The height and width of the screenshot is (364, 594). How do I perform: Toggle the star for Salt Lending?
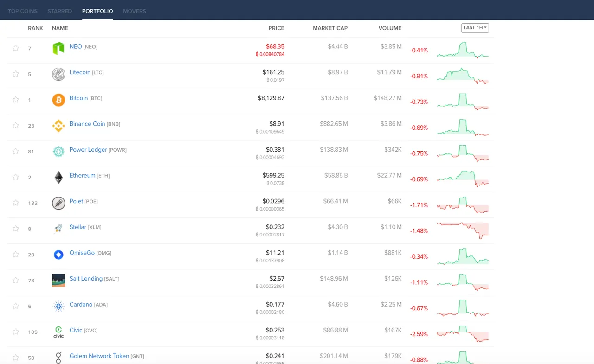coord(16,280)
